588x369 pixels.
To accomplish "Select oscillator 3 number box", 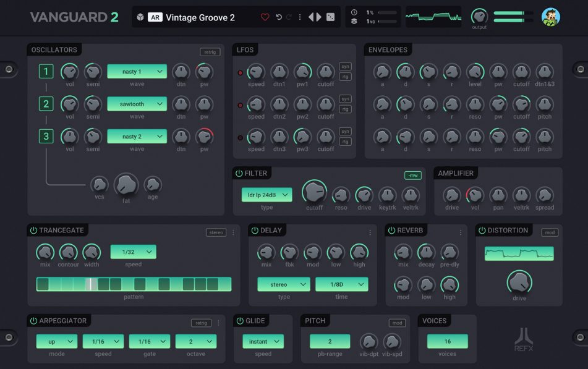I will (46, 136).
